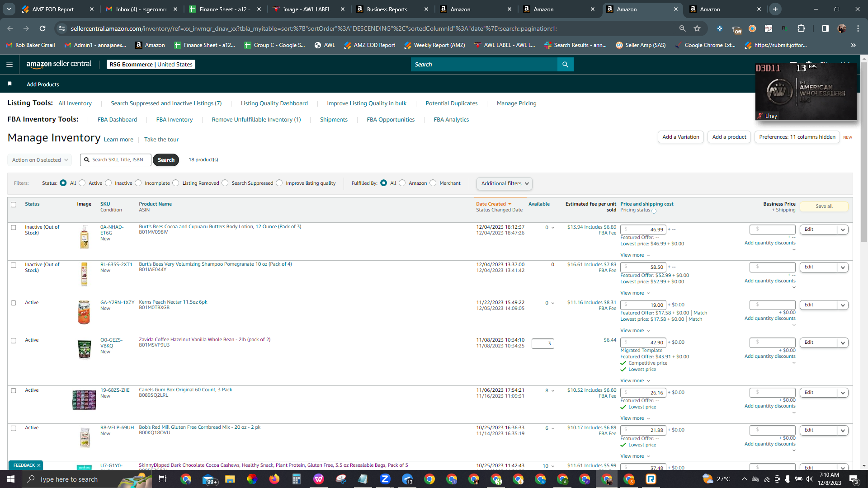Open Zoom app in the taskbar
Viewport: 868px width, 488px height.
[x=385, y=479]
